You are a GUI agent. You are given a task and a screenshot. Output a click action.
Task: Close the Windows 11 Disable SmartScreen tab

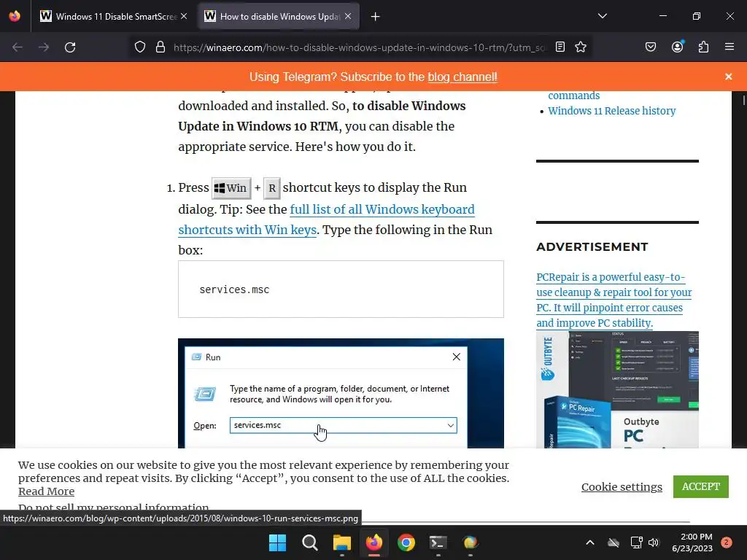[184, 16]
